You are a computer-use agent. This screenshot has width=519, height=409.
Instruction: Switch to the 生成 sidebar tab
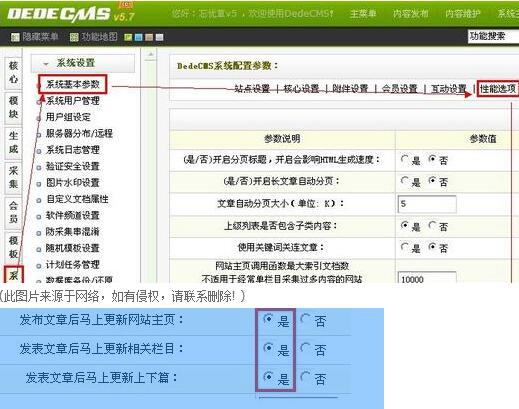13,142
